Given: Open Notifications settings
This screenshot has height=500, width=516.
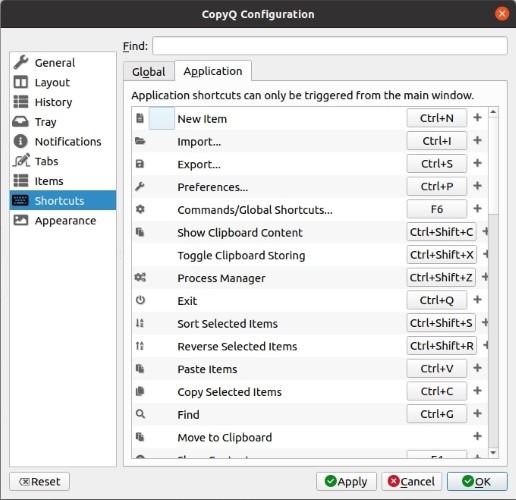Looking at the screenshot, I should pos(63,141).
